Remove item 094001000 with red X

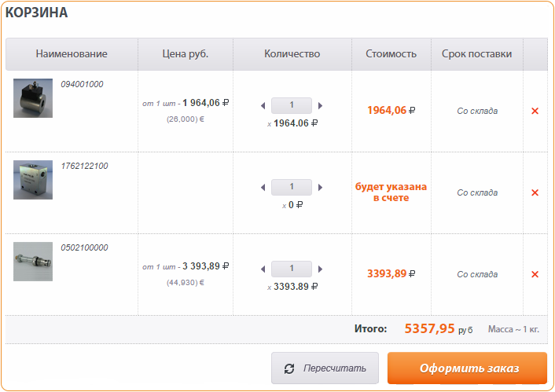click(535, 111)
